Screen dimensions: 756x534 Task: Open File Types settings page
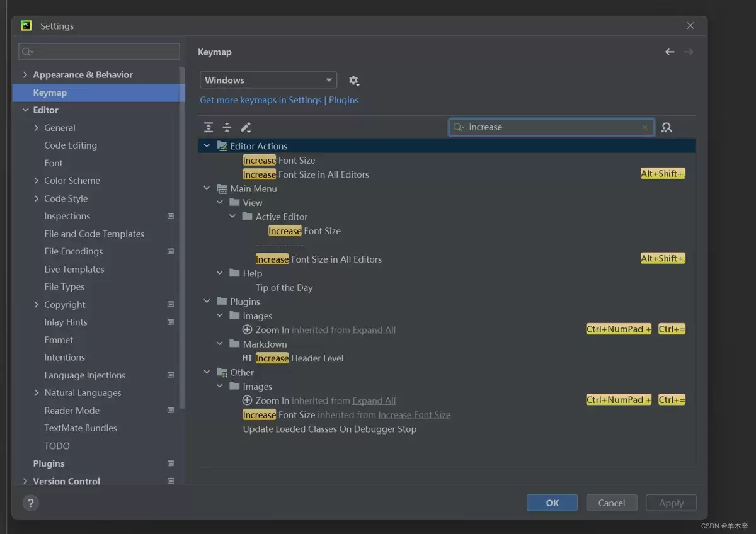64,287
